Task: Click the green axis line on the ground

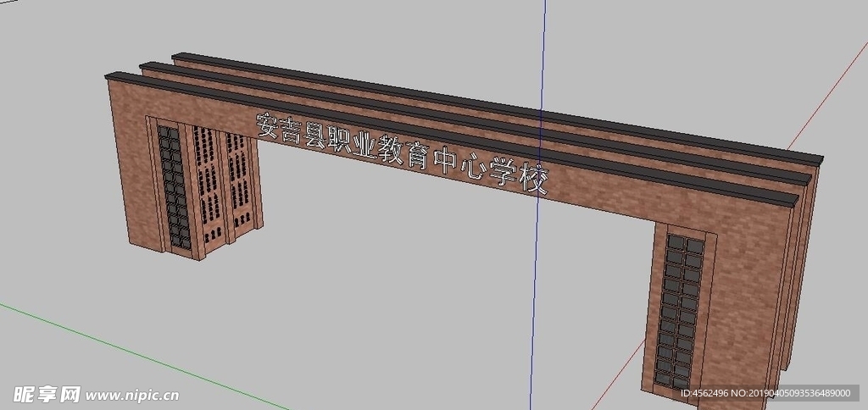Action: click(x=144, y=357)
